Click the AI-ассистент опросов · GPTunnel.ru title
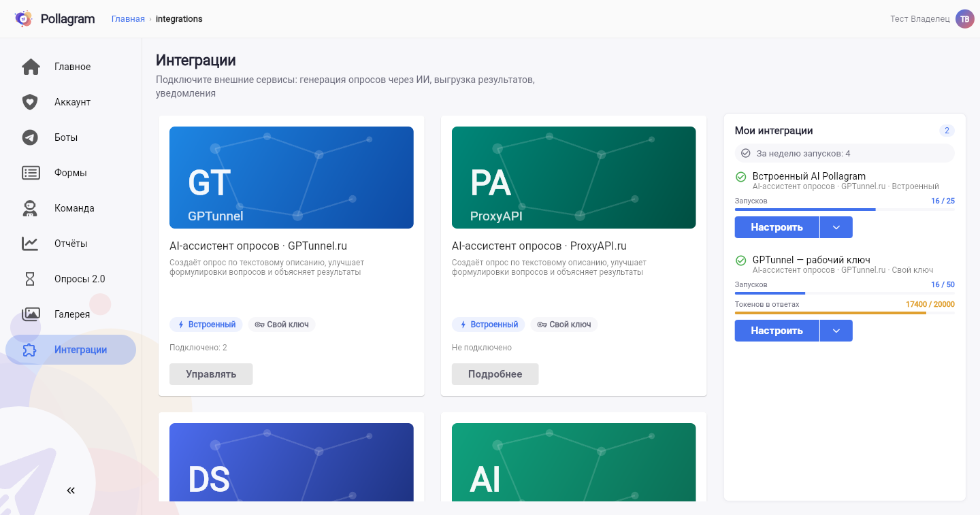Viewport: 980px width, 515px height. tap(258, 246)
